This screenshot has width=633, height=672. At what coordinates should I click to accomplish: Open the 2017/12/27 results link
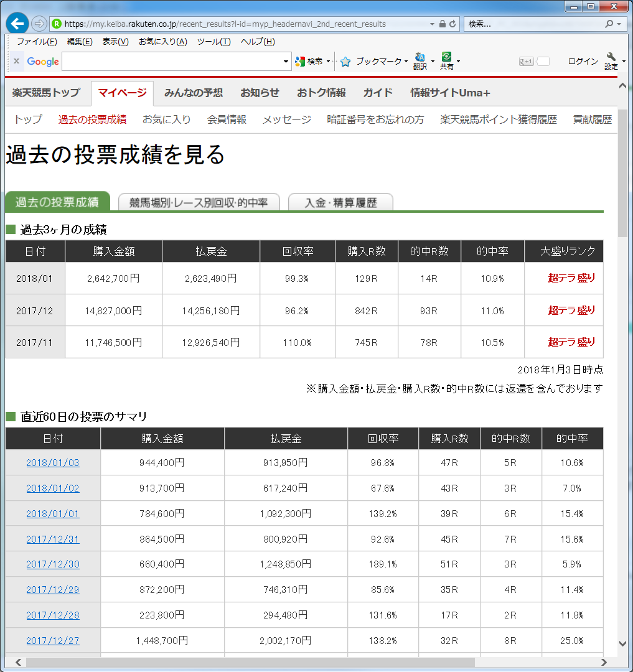(53, 640)
